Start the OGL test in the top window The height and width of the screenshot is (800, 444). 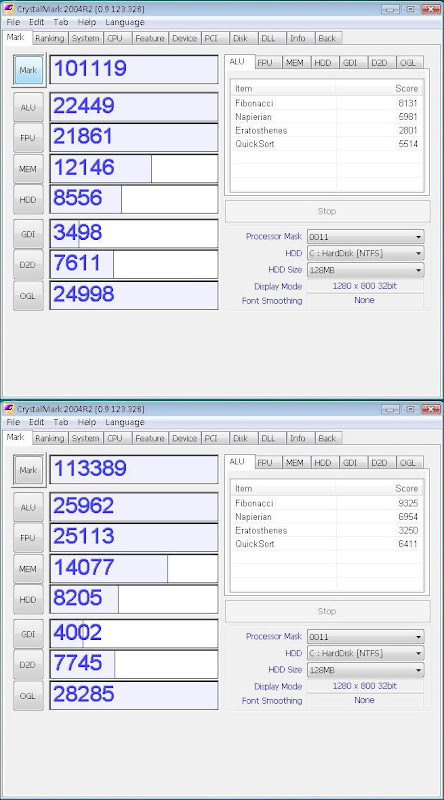pyautogui.click(x=28, y=296)
